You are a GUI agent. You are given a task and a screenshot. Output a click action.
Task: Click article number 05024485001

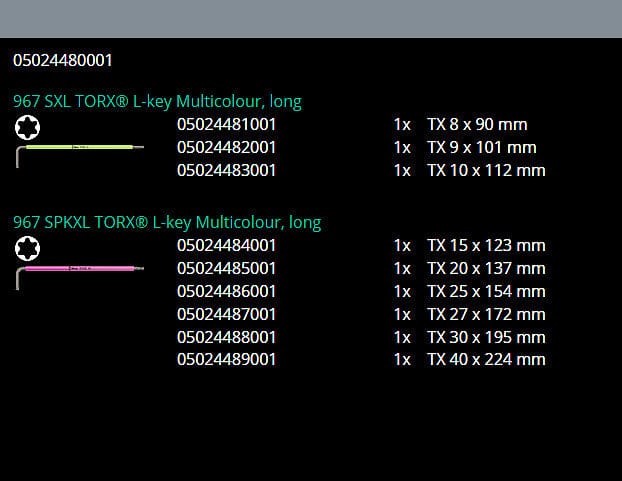click(227, 268)
